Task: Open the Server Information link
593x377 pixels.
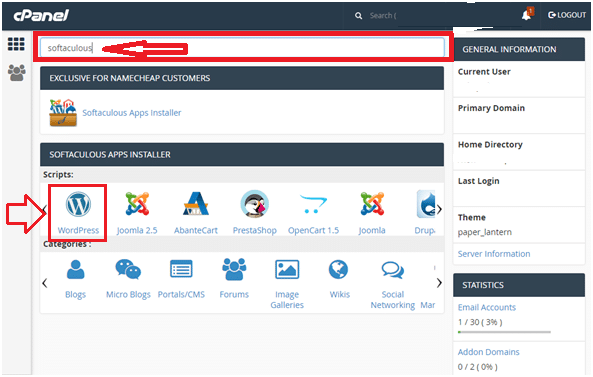Action: click(494, 254)
